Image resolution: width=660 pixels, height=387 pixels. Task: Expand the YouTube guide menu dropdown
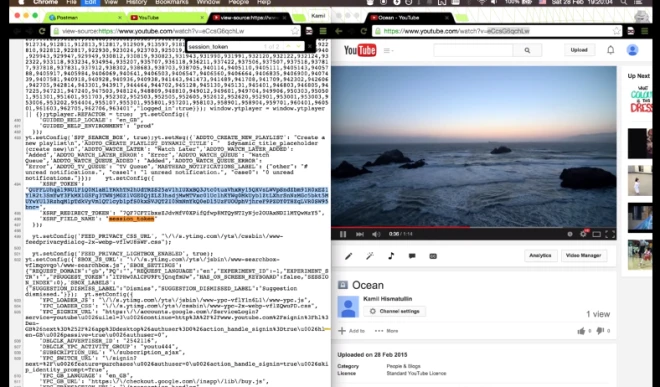click(x=389, y=51)
